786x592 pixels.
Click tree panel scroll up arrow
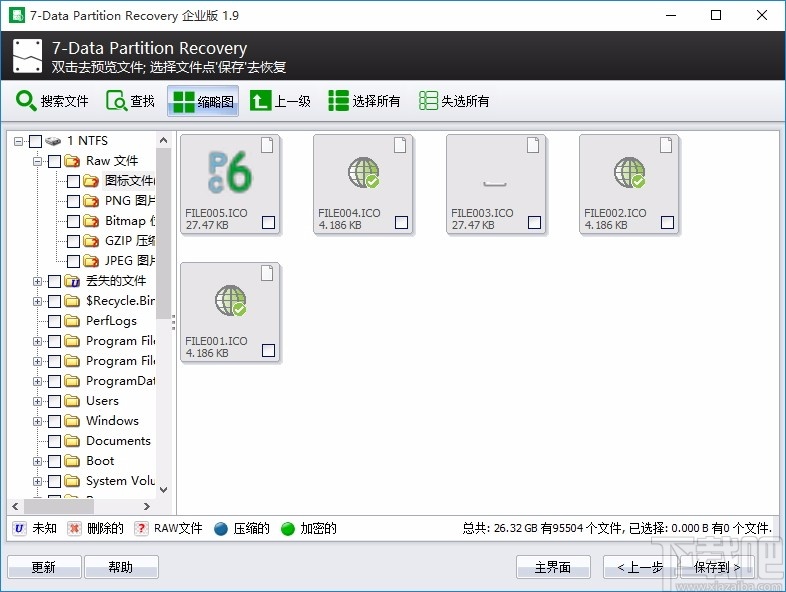163,141
